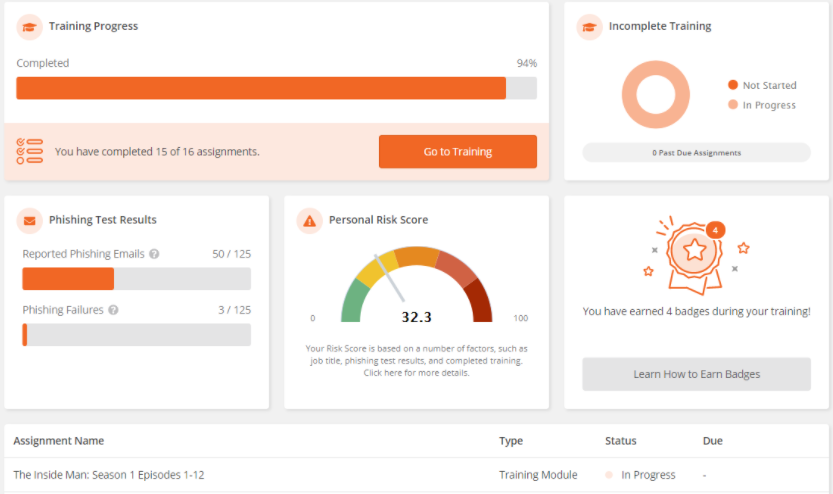Click the Phishing Test Results heading

coord(103,220)
